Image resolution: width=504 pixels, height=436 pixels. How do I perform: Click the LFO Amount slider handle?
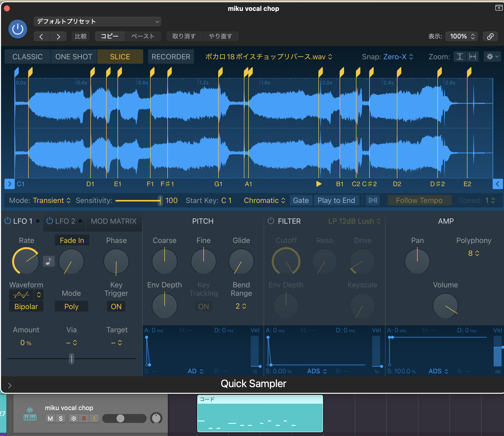coord(72,358)
